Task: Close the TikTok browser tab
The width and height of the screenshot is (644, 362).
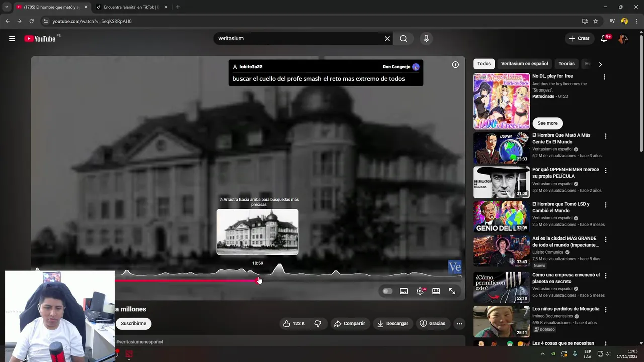Action: (x=166, y=7)
